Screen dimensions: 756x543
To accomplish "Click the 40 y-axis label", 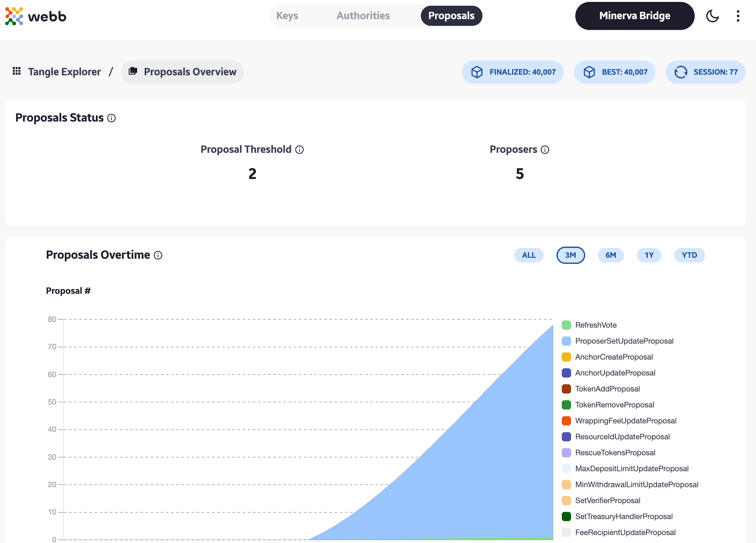I will [52, 429].
